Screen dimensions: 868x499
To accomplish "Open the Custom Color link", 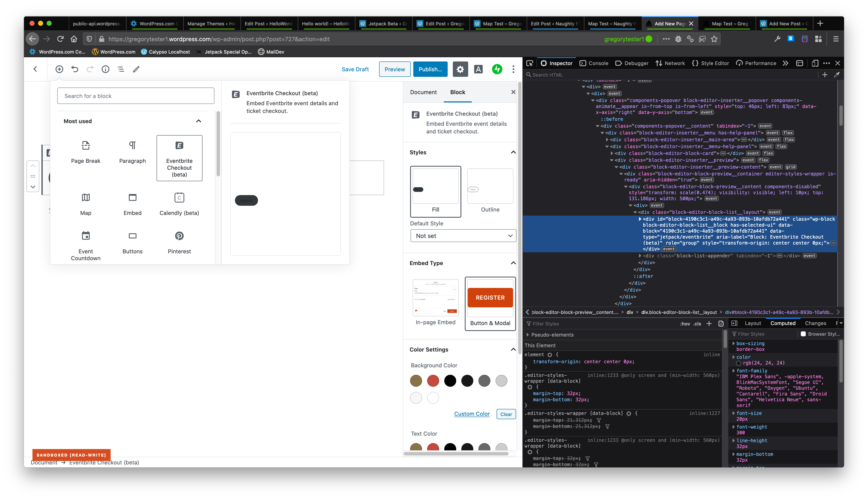I will (472, 414).
